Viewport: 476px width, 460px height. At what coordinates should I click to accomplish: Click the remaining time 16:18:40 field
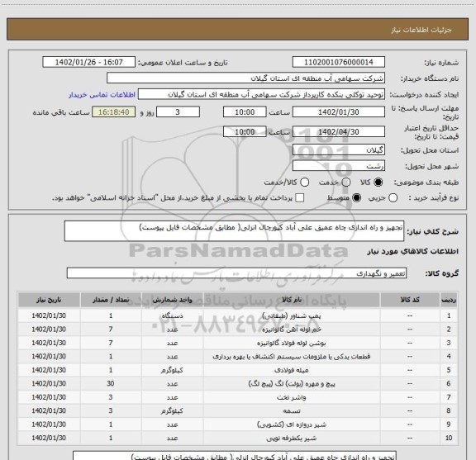coord(114,112)
